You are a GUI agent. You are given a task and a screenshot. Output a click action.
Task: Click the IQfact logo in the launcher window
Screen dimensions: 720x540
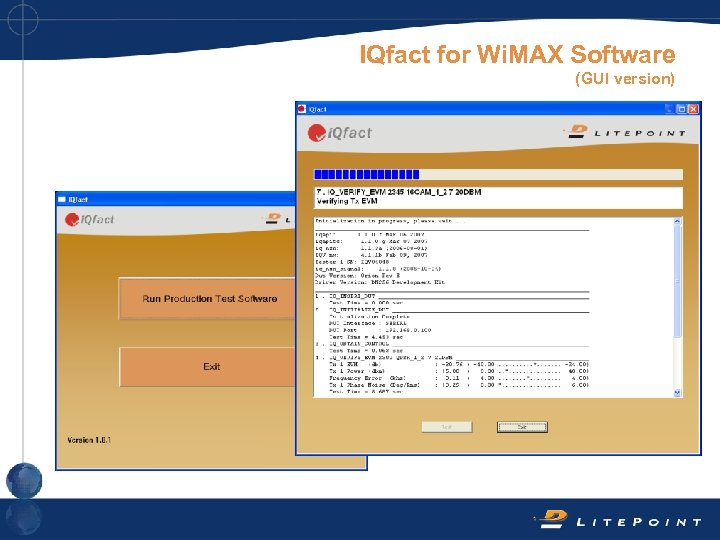coord(89,219)
